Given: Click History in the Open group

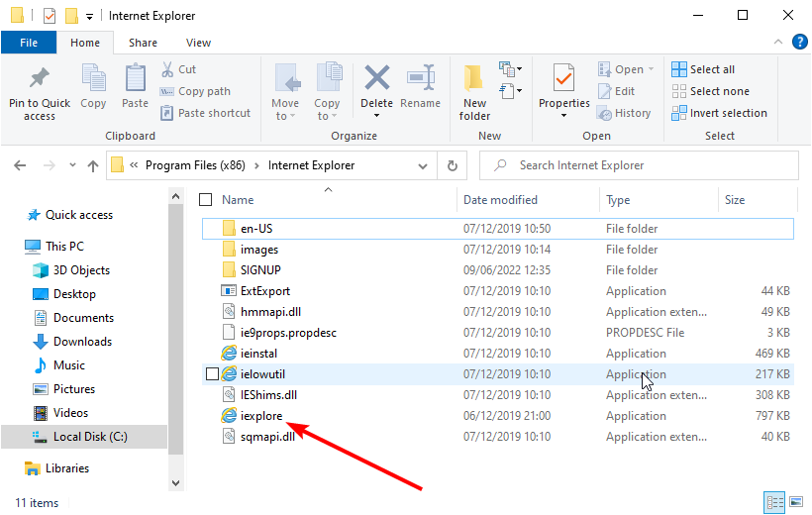Looking at the screenshot, I should (624, 113).
